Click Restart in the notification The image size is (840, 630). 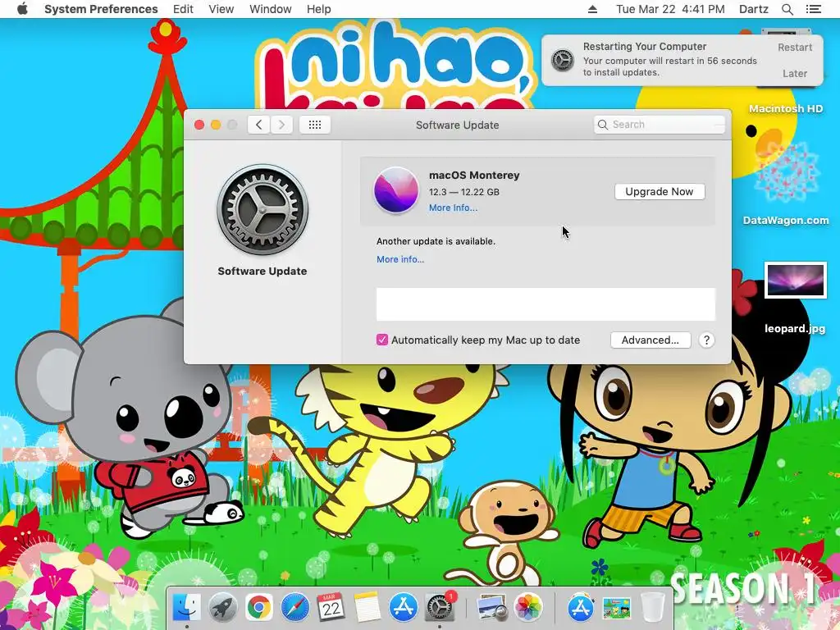click(x=794, y=47)
